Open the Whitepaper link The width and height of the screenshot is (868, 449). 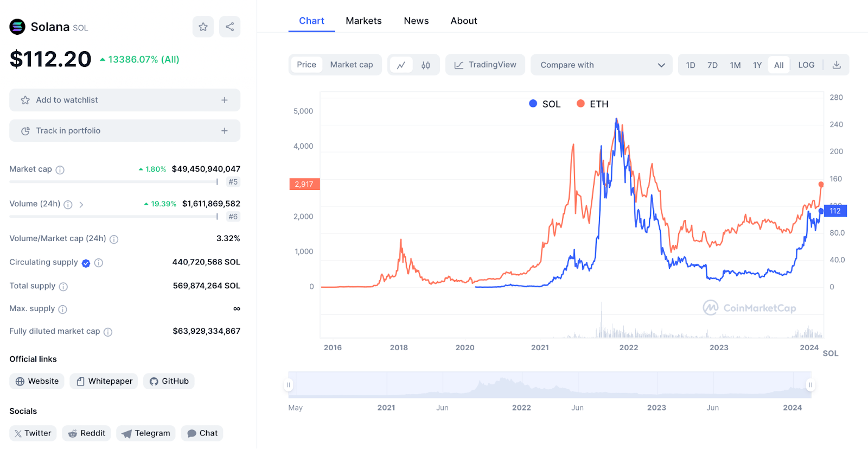pos(104,381)
